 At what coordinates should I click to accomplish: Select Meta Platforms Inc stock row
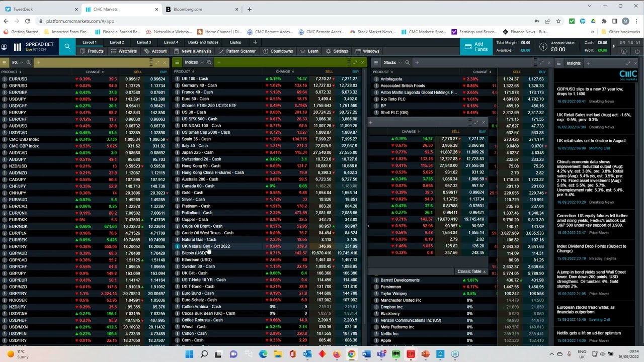[459, 327]
